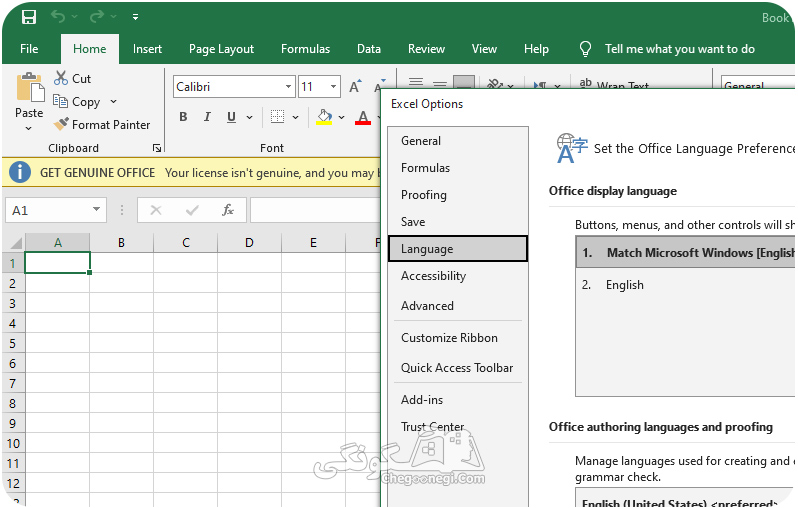Screen dimensions: 798x508
Task: Open the View ribbon tab
Action: (484, 49)
